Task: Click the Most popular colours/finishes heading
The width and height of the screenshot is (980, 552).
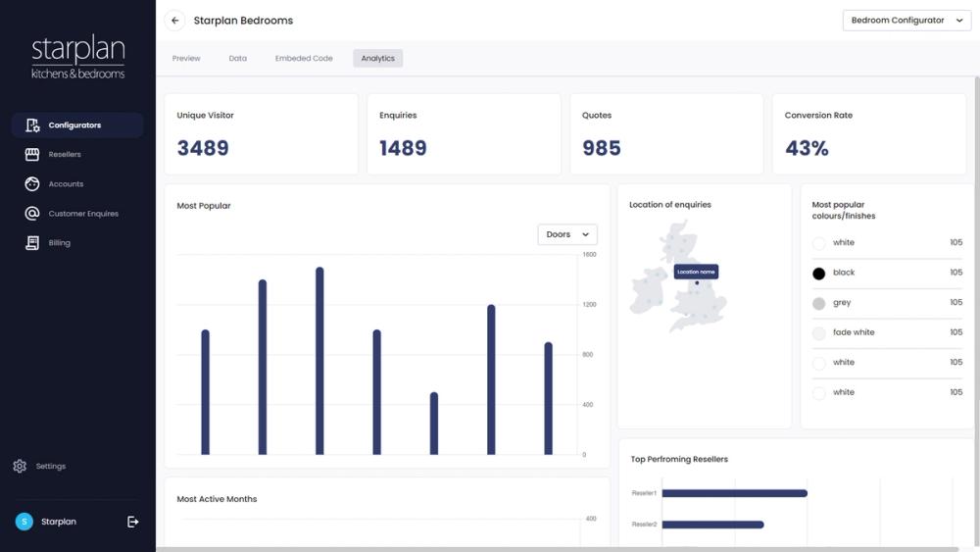Action: [843, 210]
